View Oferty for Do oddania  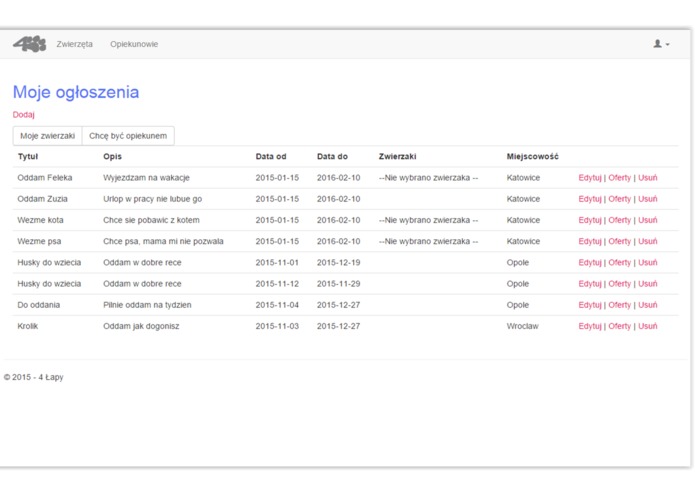click(619, 305)
